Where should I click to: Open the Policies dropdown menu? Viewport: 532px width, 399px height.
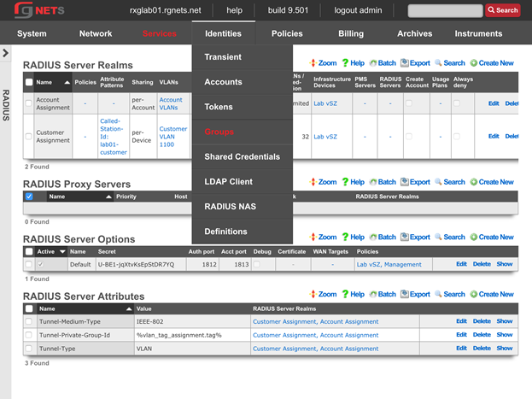click(287, 34)
